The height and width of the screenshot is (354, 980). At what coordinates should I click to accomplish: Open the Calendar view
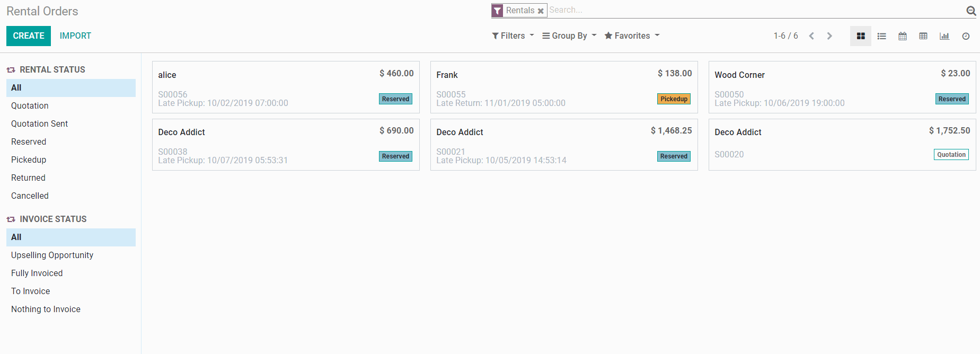pos(902,36)
